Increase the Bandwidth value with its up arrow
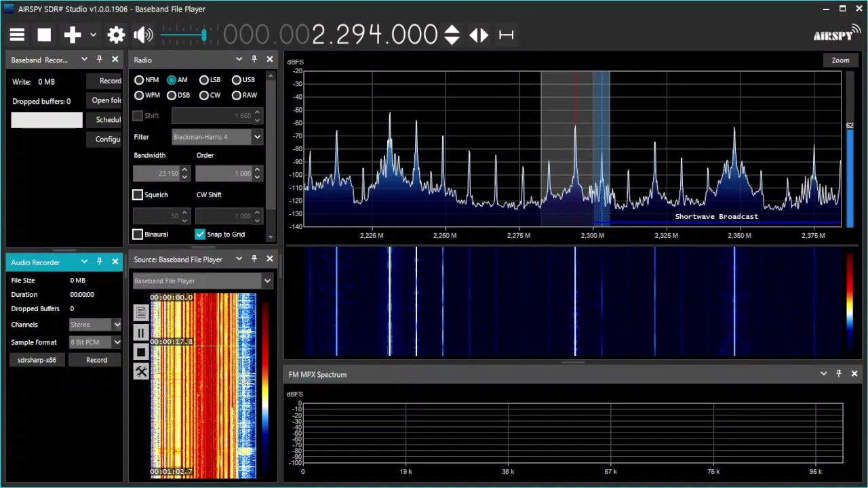 coord(184,170)
